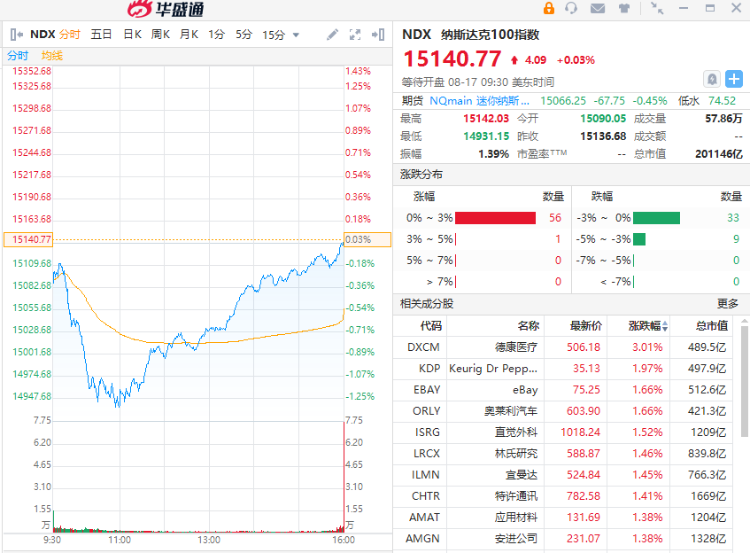Toggle the 分时 line legend
This screenshot has height=553, width=750.
click(18, 55)
